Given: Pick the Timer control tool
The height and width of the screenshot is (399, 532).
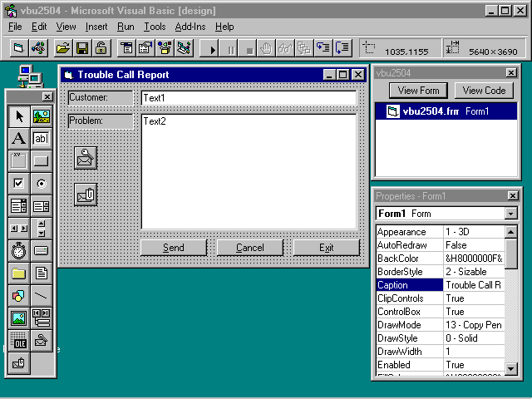Looking at the screenshot, I should [x=18, y=250].
